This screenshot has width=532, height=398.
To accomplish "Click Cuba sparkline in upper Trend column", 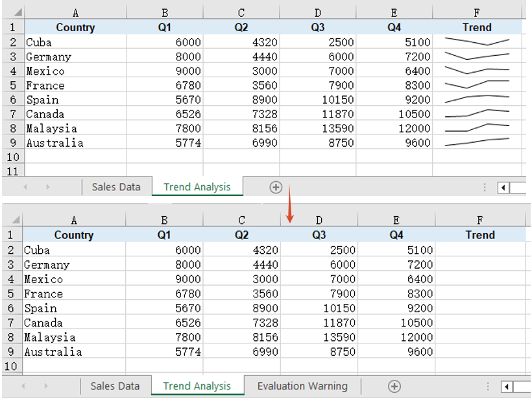I will click(x=477, y=42).
